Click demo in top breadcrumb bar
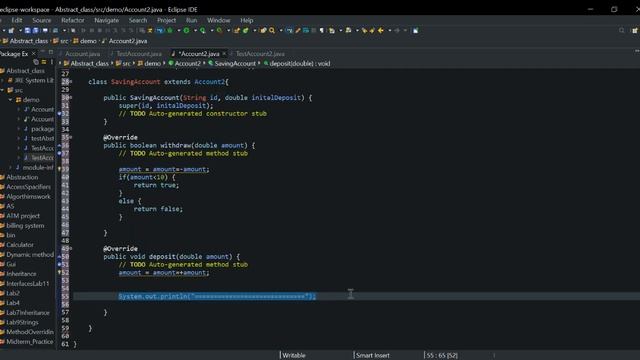The image size is (640, 360). click(x=88, y=41)
